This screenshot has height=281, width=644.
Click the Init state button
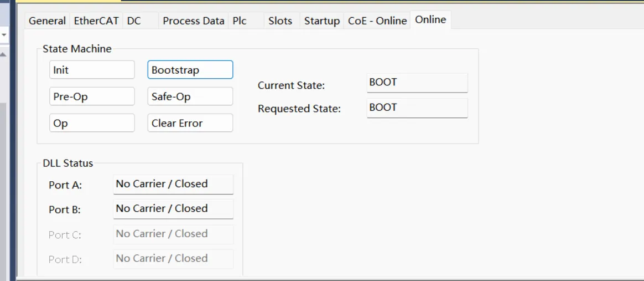pyautogui.click(x=92, y=70)
